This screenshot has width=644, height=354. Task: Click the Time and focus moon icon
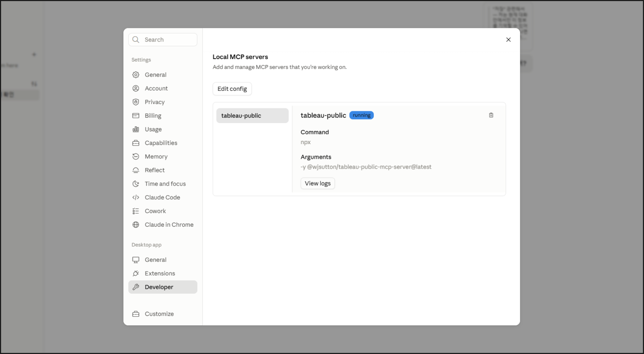(x=136, y=184)
